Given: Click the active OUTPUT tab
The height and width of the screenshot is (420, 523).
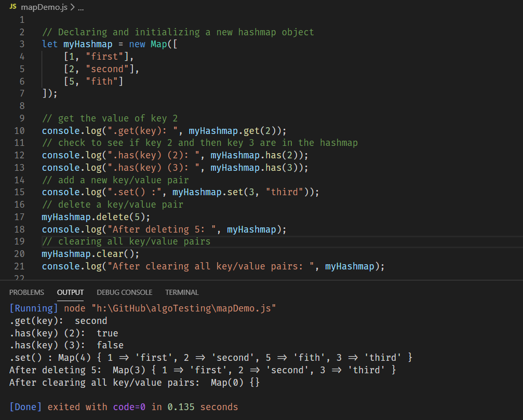Looking at the screenshot, I should [70, 292].
